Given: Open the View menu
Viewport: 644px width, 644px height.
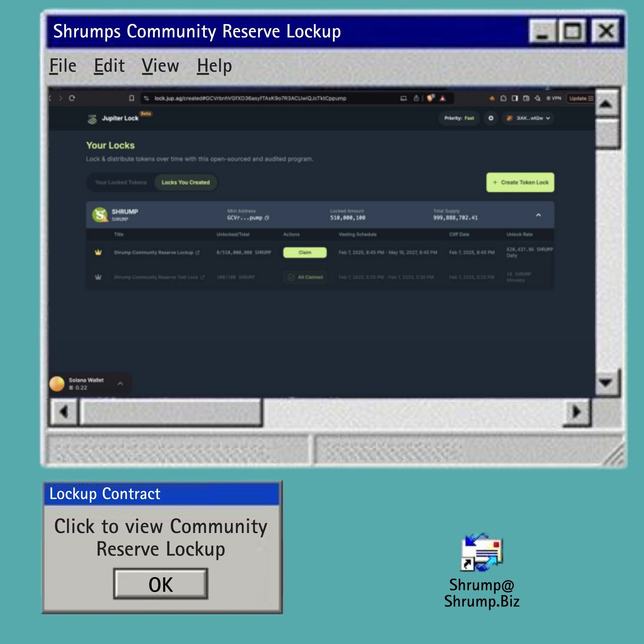Looking at the screenshot, I should tap(160, 66).
